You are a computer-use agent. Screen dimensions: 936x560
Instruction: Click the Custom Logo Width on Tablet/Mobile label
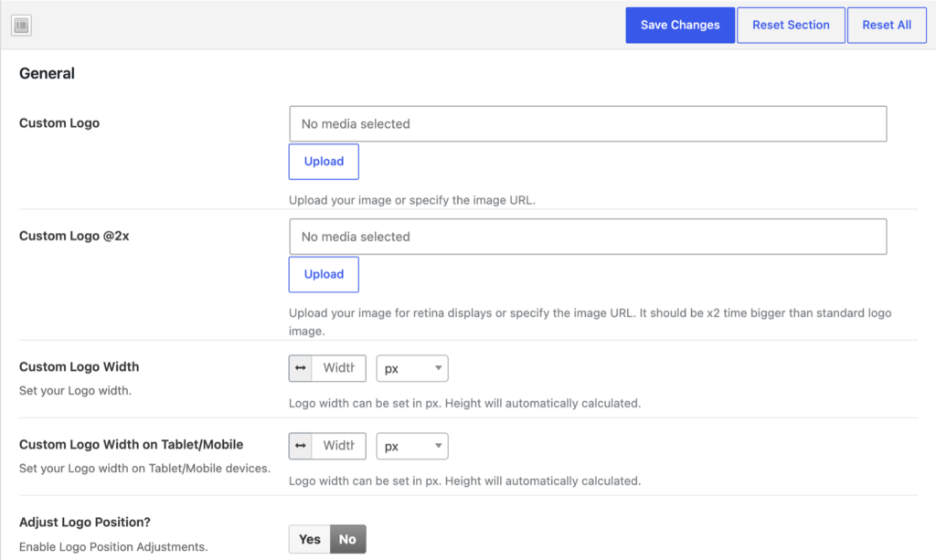click(132, 444)
